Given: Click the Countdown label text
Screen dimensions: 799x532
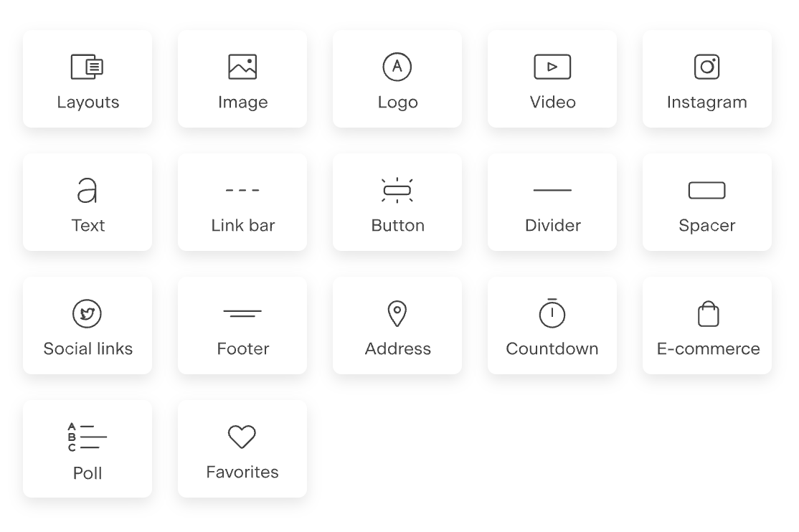Looking at the screenshot, I should [x=552, y=348].
